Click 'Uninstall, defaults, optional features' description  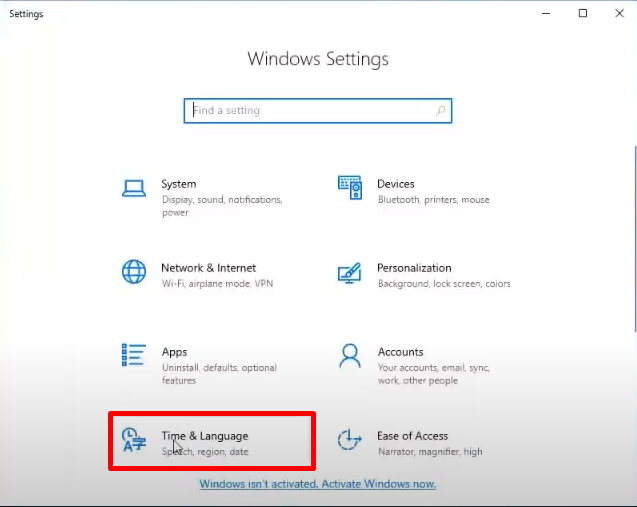tap(219, 374)
